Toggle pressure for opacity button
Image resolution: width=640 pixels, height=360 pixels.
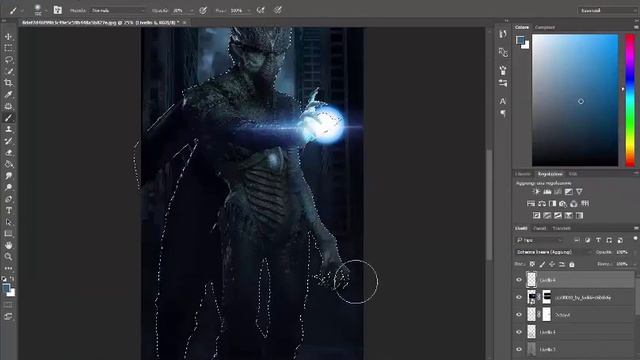(x=203, y=10)
